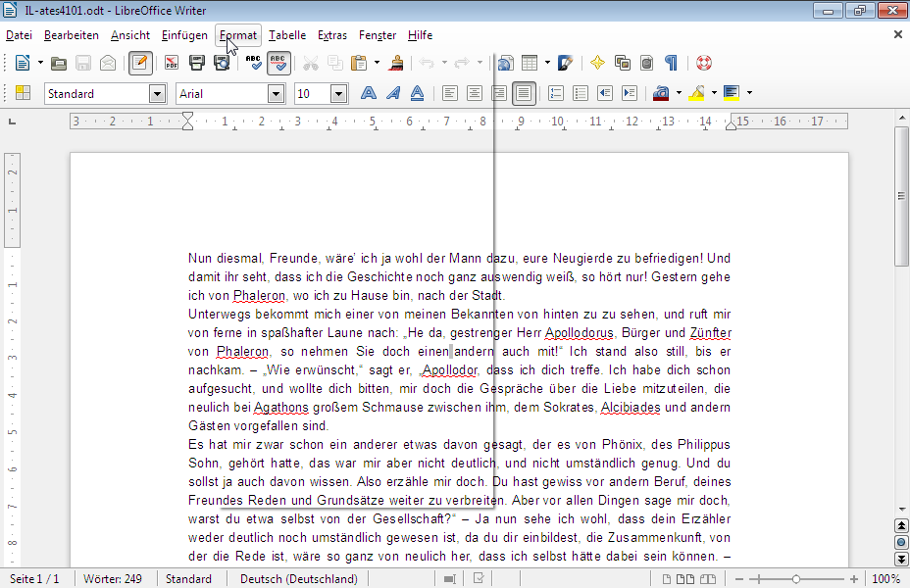Screen dimensions: 910x588
Task: Zoom in with the plus button
Action: [854, 579]
